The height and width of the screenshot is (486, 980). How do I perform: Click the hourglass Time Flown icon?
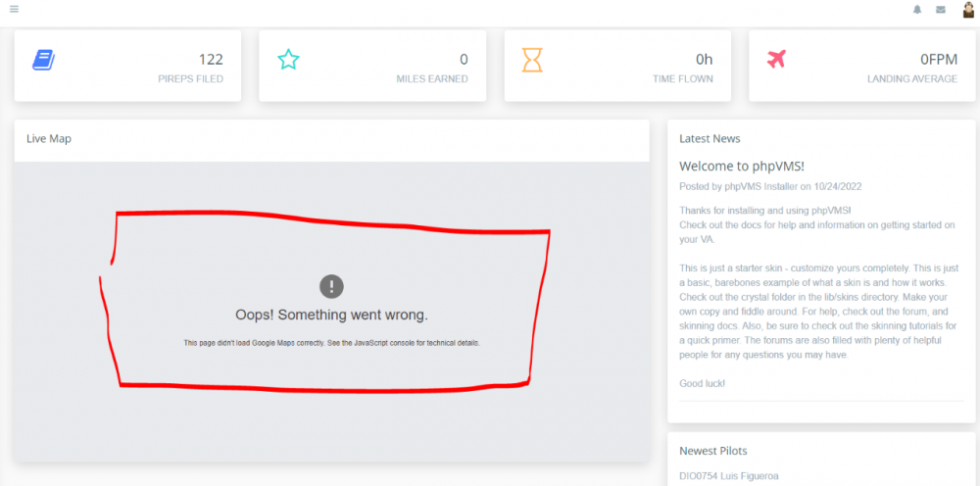pyautogui.click(x=532, y=61)
